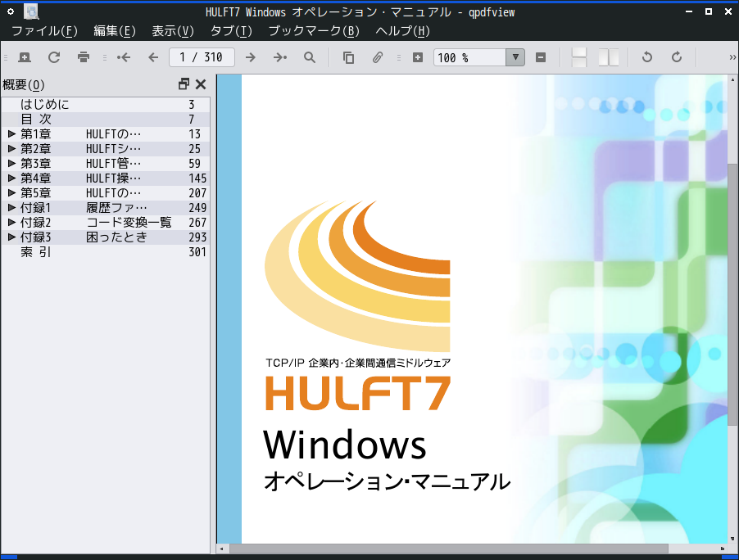Screen dimensions: 739x560
Task: Click the horizontal document scrollbar
Action: 449,549
